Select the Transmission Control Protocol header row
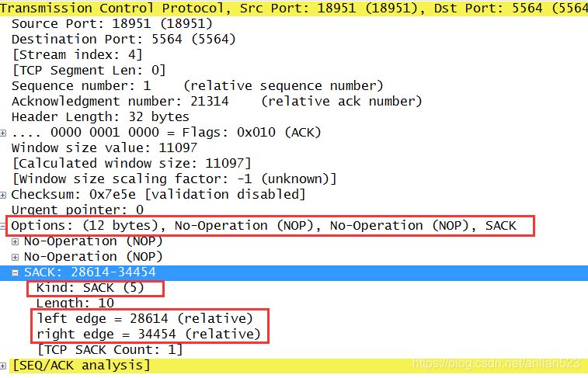 (x=294, y=8)
